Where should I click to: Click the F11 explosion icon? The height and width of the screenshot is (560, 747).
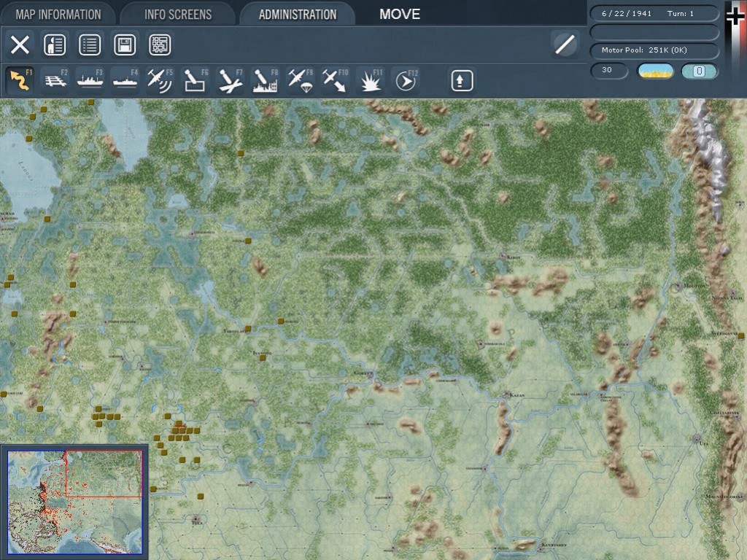coord(370,79)
